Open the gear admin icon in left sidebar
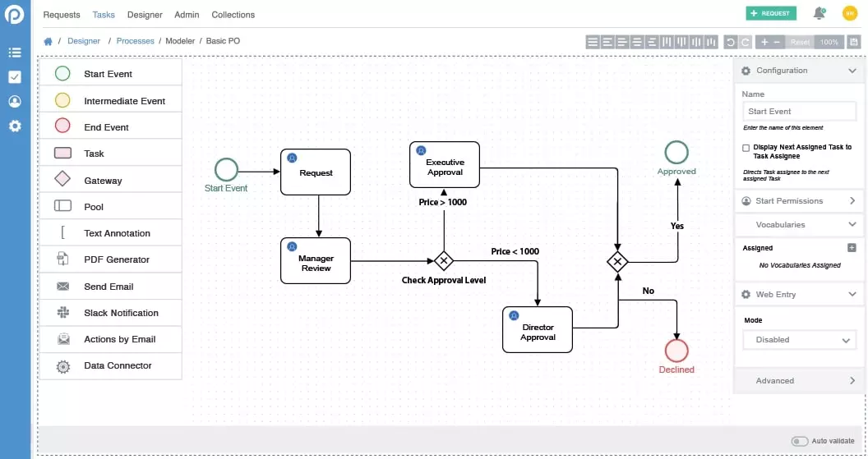Viewport: 868px width, 459px height. coord(15,126)
